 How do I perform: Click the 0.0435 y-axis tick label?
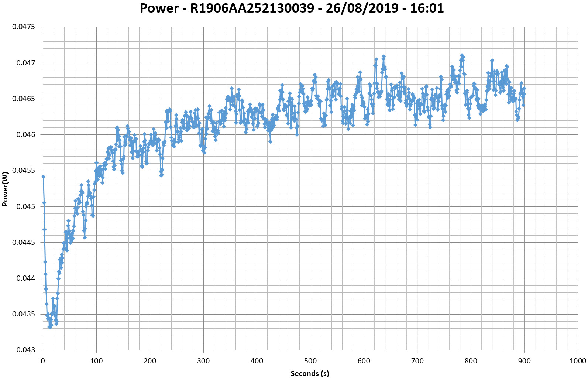pos(23,314)
